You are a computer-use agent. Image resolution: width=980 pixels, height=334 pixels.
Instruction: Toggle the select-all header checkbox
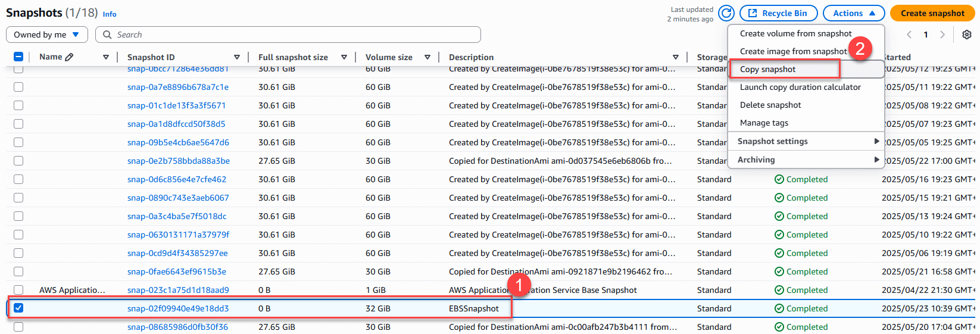18,57
